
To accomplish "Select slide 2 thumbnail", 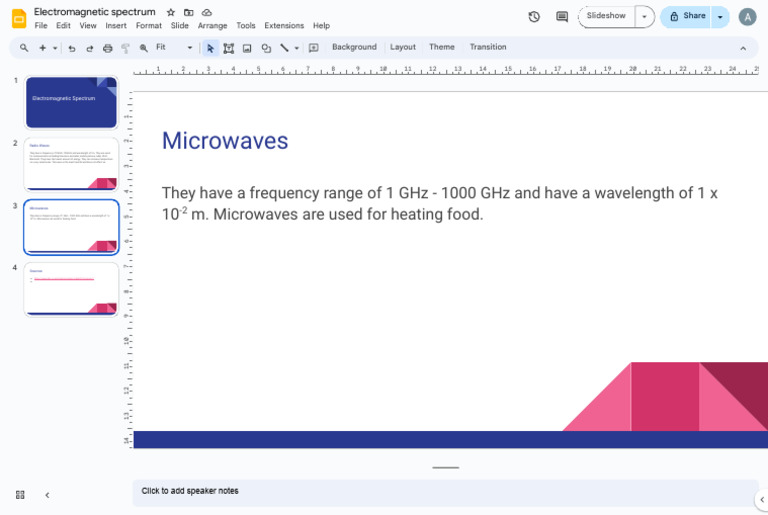I will click(x=71, y=165).
